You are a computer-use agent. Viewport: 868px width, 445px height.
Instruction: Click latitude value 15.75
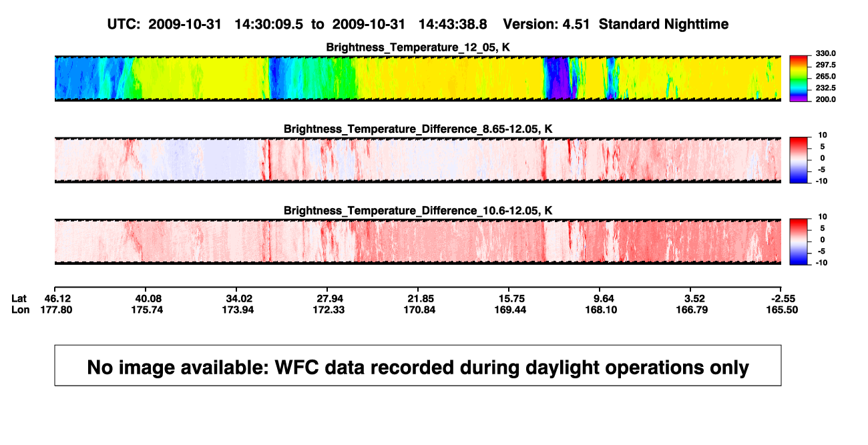click(513, 298)
